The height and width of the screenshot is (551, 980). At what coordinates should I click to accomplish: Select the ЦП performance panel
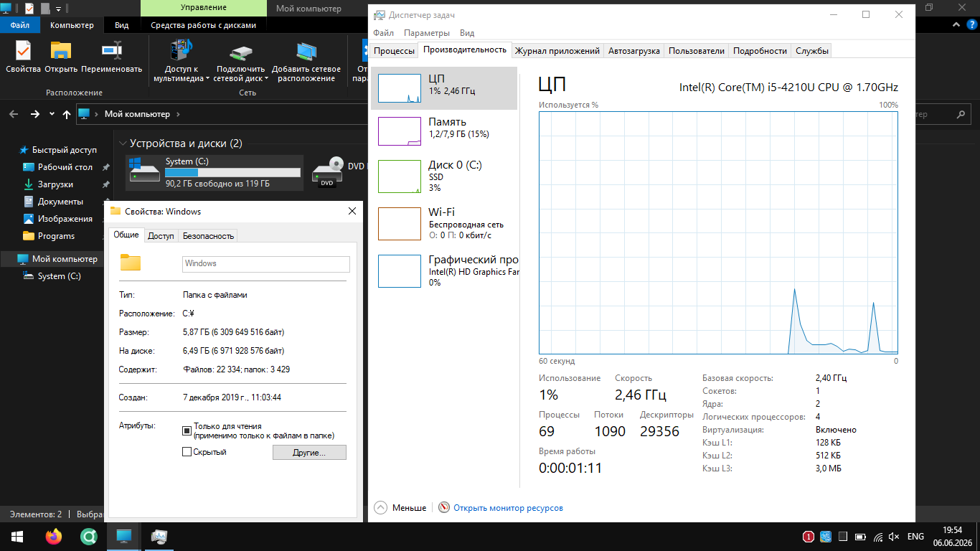tap(444, 88)
